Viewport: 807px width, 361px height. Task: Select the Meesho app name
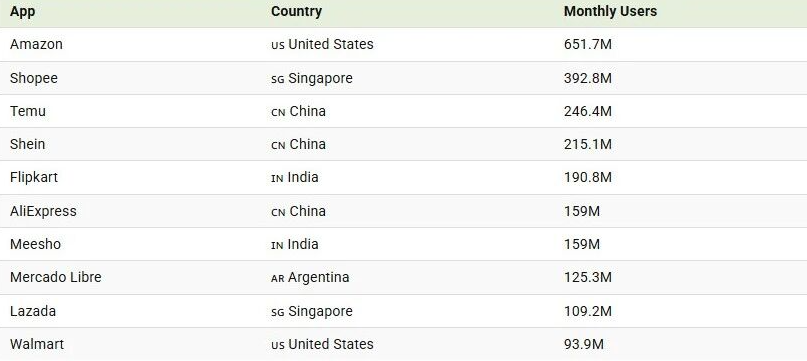click(x=35, y=244)
